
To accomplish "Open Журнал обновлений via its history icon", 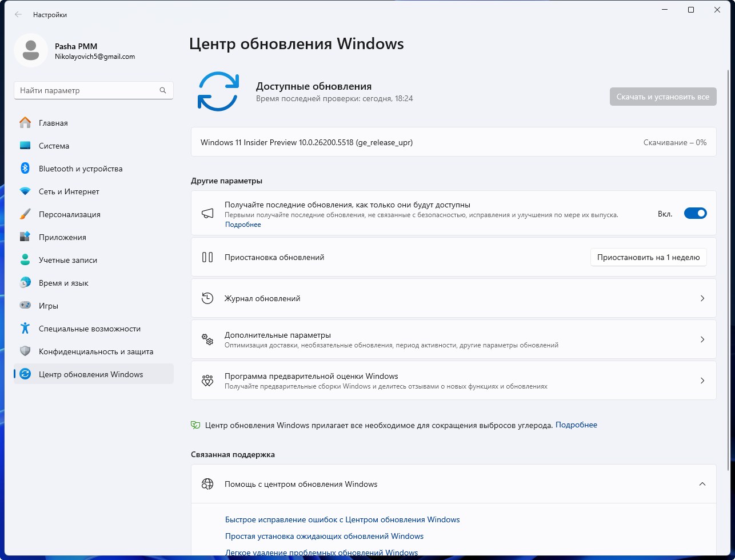I will click(207, 298).
